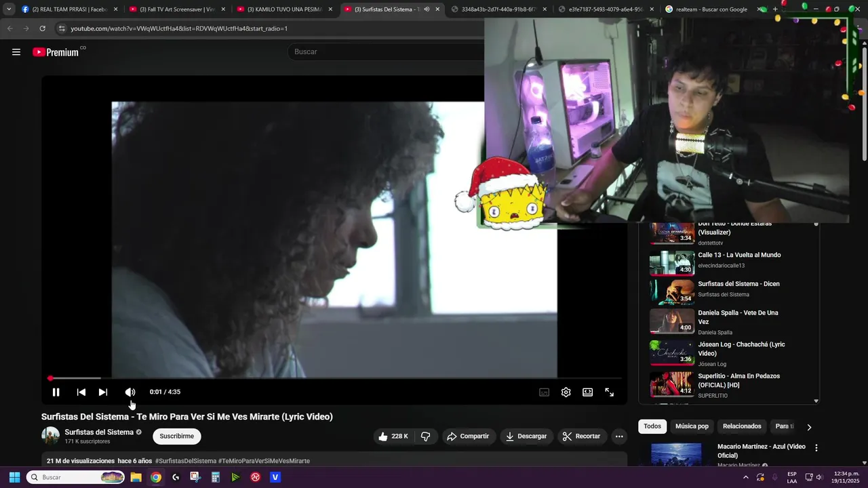This screenshot has width=868, height=488.
Task: Open Calculator from taskbar
Action: pyautogui.click(x=215, y=477)
